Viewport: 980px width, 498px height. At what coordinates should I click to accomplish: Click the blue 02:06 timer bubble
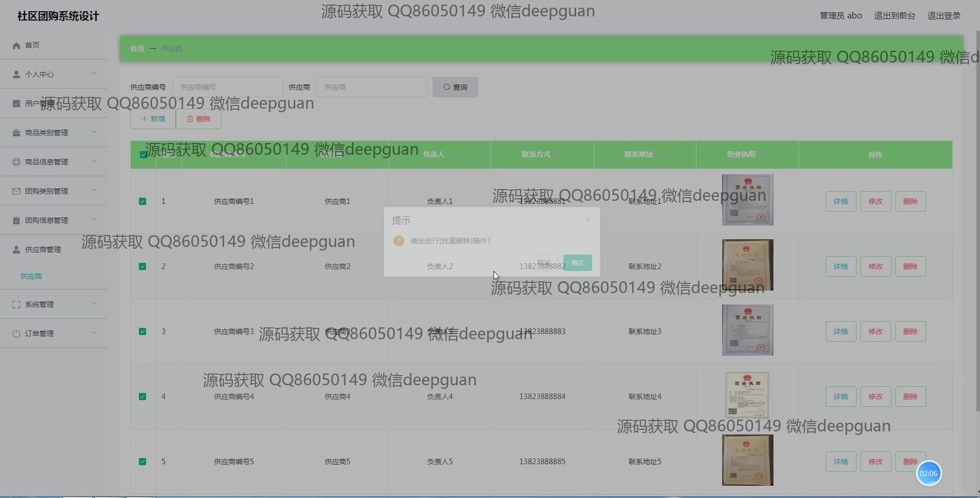click(928, 473)
